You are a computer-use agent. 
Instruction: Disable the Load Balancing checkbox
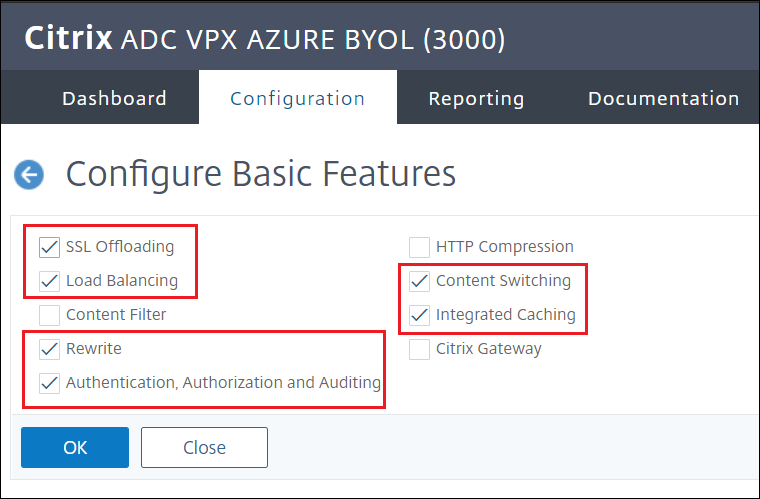point(49,281)
